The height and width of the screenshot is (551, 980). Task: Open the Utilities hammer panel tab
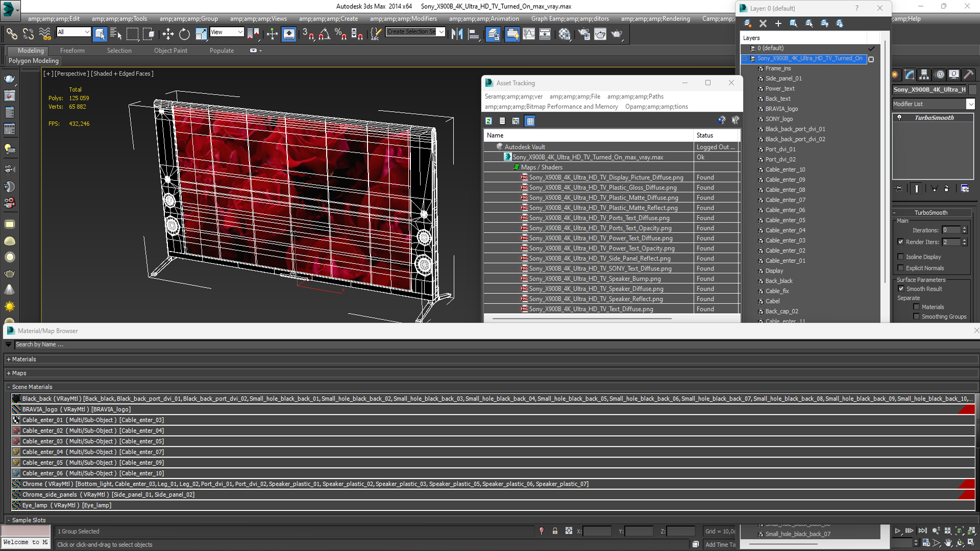coord(969,74)
